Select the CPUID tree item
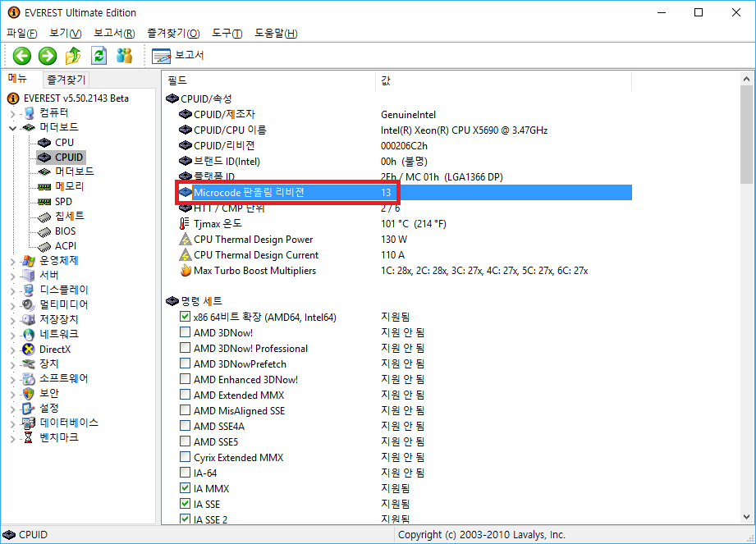Viewport: 756px width, 544px height. click(x=60, y=157)
